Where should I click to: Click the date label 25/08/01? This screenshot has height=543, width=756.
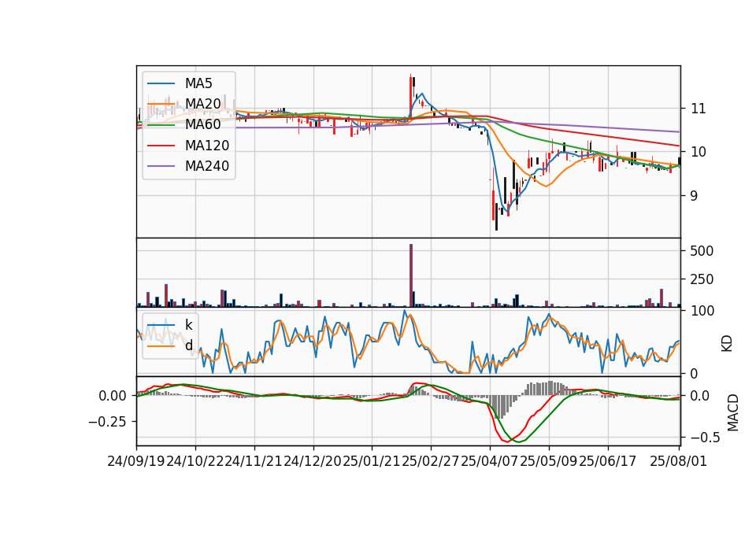pyautogui.click(x=678, y=461)
